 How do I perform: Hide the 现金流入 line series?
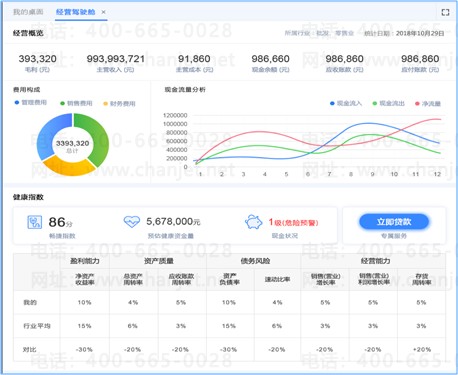tap(346, 103)
